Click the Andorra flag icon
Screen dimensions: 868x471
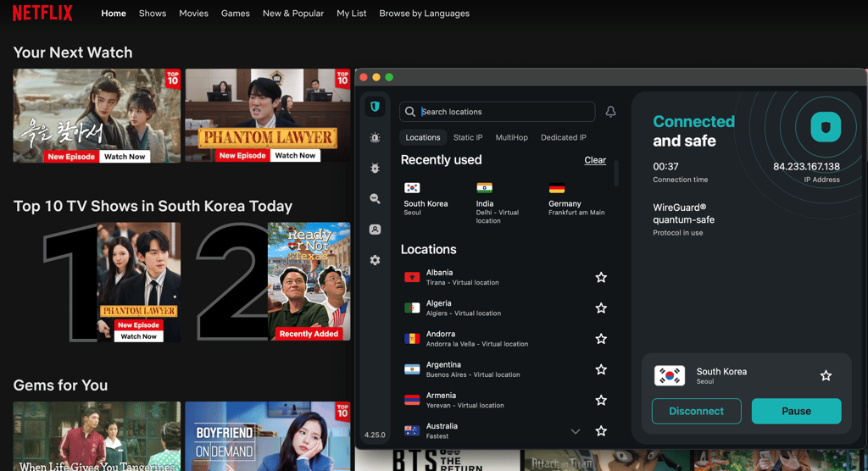pyautogui.click(x=412, y=339)
